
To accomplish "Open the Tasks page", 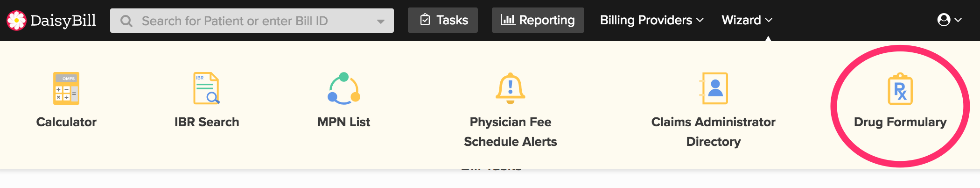I will (x=443, y=20).
